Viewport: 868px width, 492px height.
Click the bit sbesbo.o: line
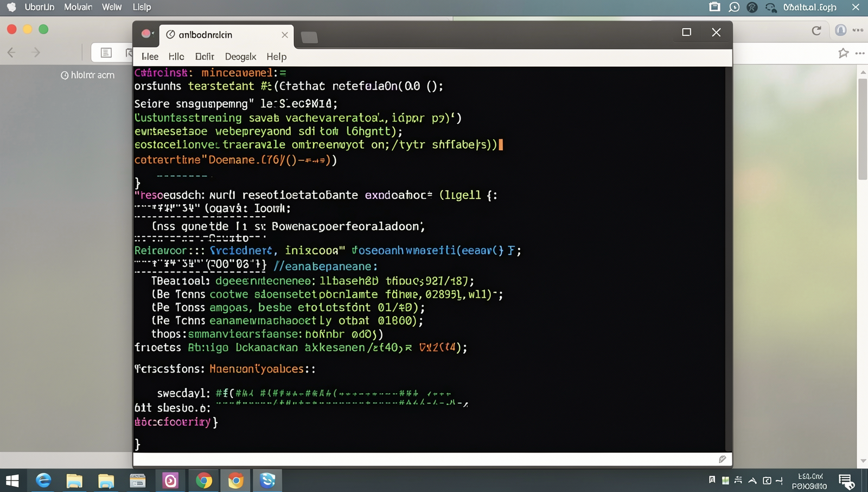point(173,408)
